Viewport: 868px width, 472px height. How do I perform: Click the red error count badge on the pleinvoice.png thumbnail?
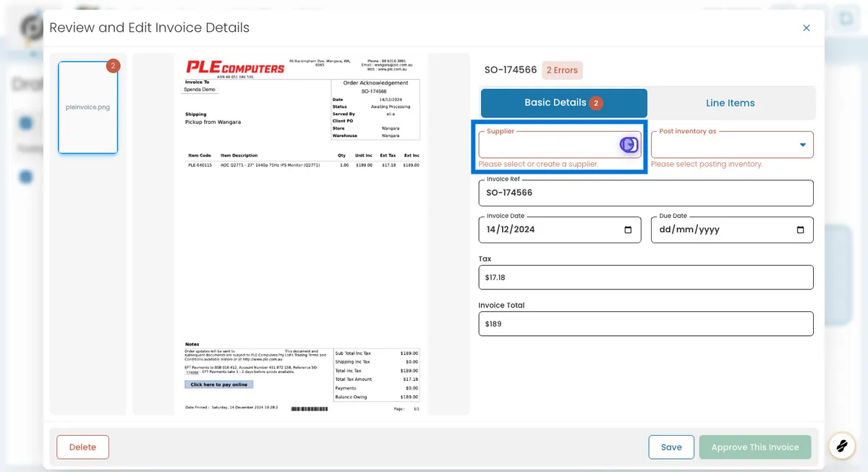pyautogui.click(x=113, y=66)
